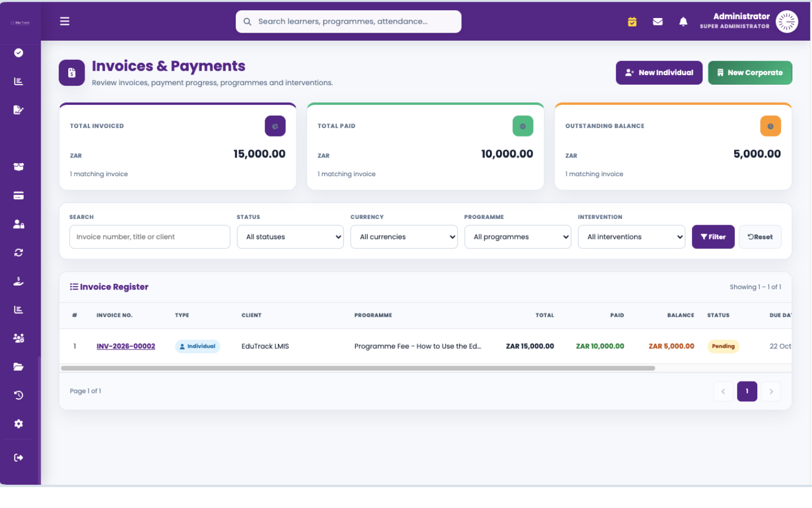
Task: Click the top search learners field
Action: point(348,21)
